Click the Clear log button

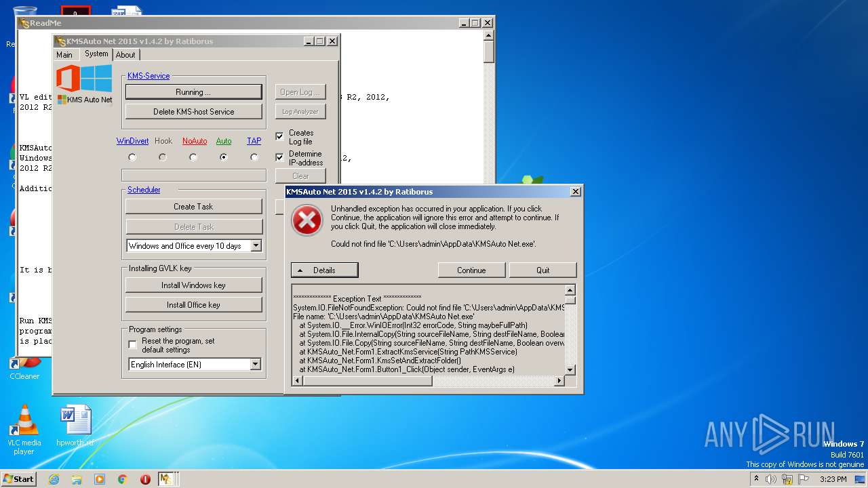click(300, 176)
